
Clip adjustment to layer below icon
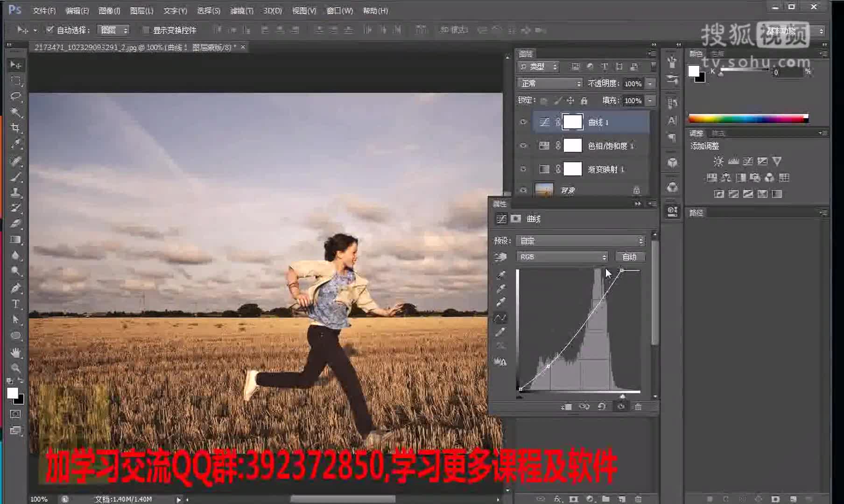tap(566, 407)
